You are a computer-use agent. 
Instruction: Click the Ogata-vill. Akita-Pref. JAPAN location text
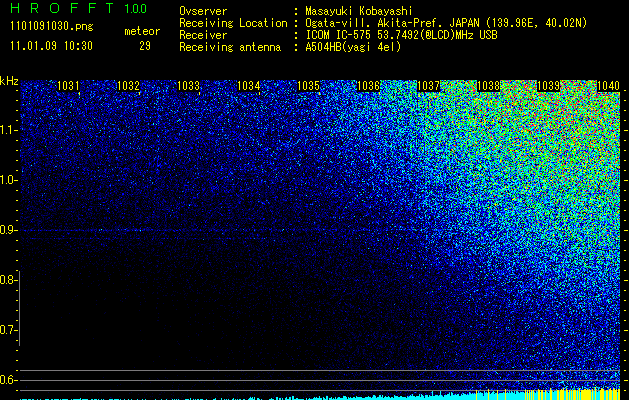pos(446,23)
